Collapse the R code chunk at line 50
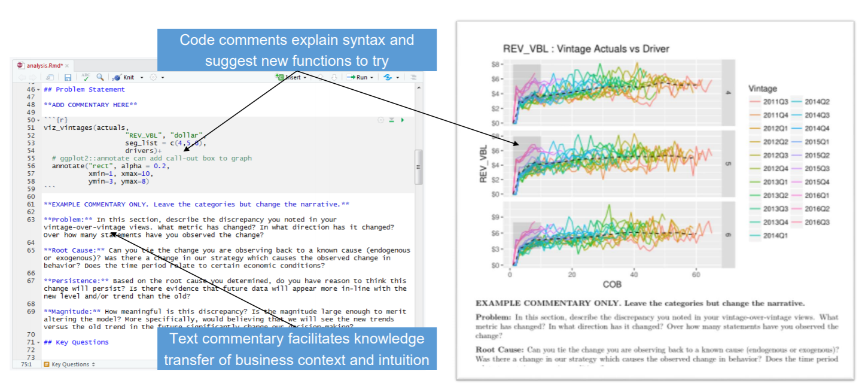The height and width of the screenshot is (389, 868). click(39, 120)
